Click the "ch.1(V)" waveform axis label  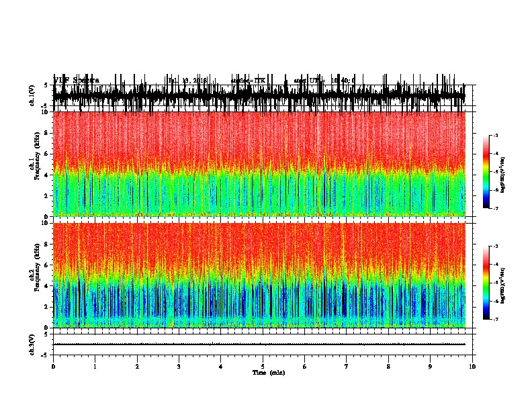point(32,95)
